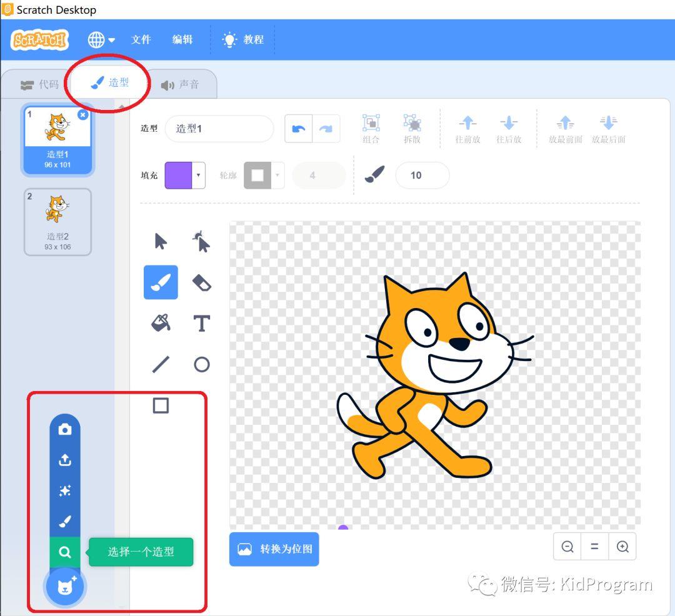Switch to the 代码 tab

pyautogui.click(x=39, y=84)
